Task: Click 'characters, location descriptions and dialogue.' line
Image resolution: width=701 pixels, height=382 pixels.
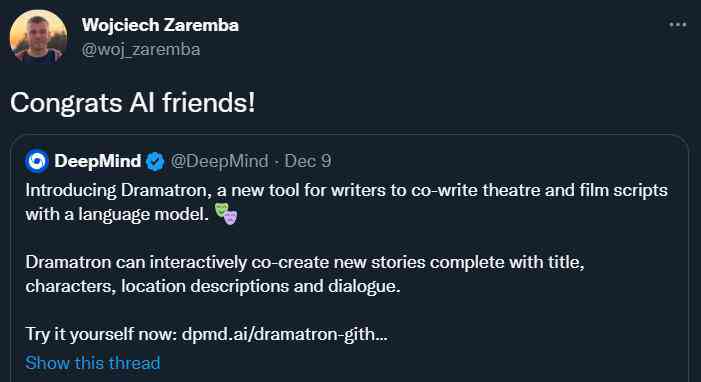Action: click(x=213, y=286)
